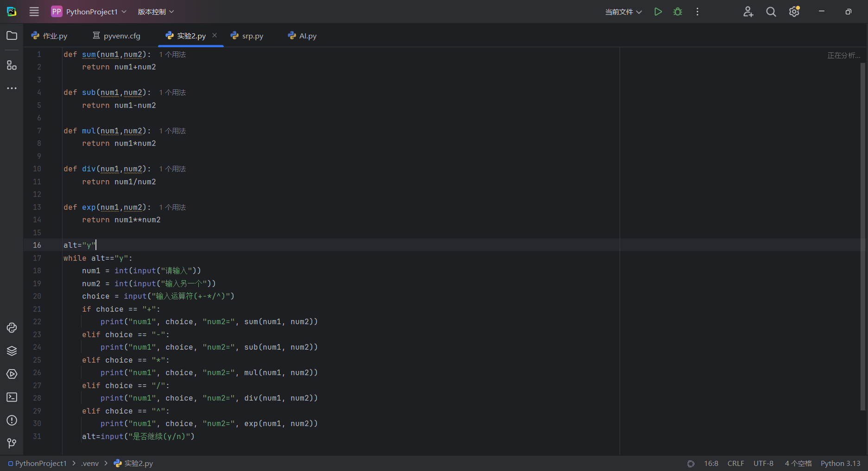Open the 版本控制 dropdown menu
868x471 pixels.
[x=156, y=12]
